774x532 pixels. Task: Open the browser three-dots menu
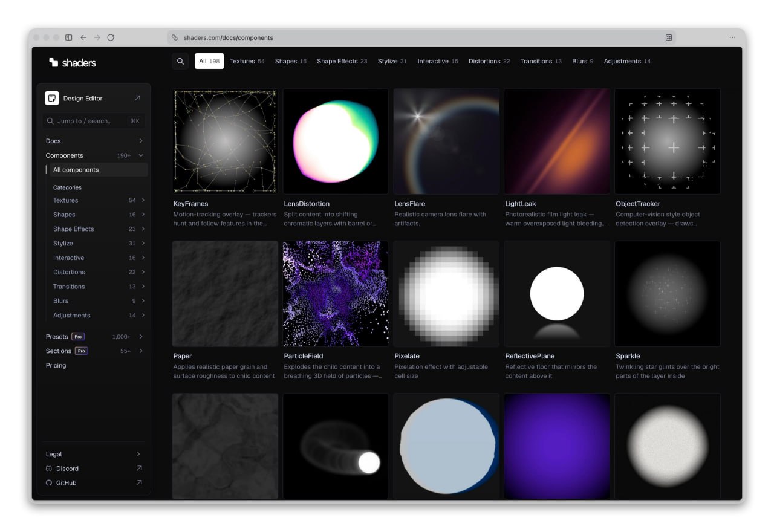tap(732, 37)
